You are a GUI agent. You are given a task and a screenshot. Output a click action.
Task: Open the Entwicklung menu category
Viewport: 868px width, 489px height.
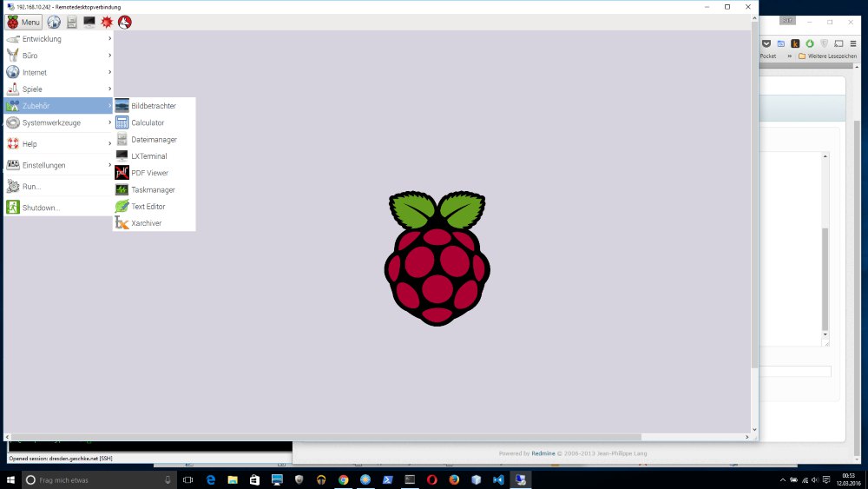coord(59,39)
